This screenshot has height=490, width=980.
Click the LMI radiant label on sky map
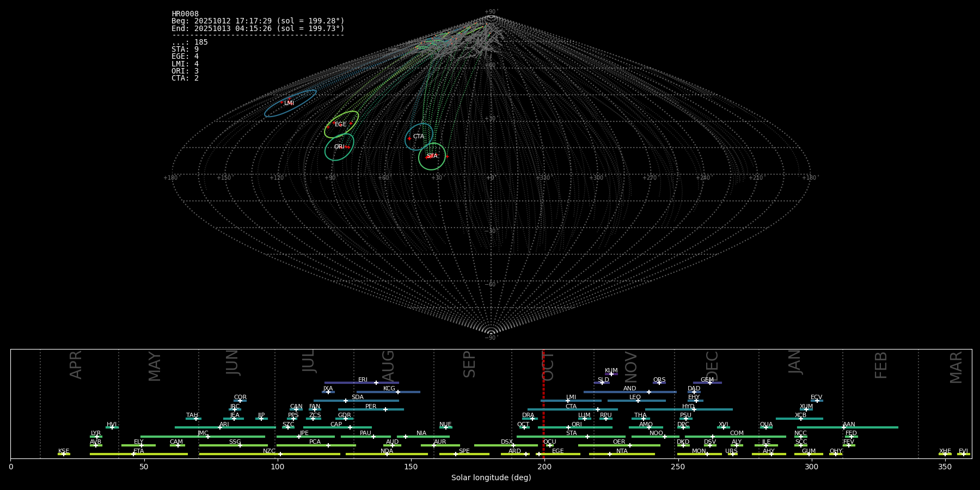(289, 103)
